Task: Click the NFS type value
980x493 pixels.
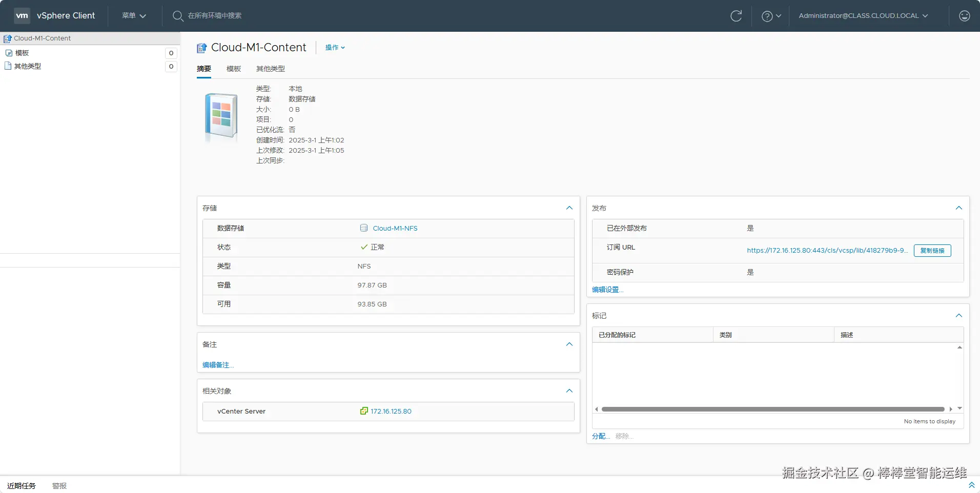Action: 364,266
